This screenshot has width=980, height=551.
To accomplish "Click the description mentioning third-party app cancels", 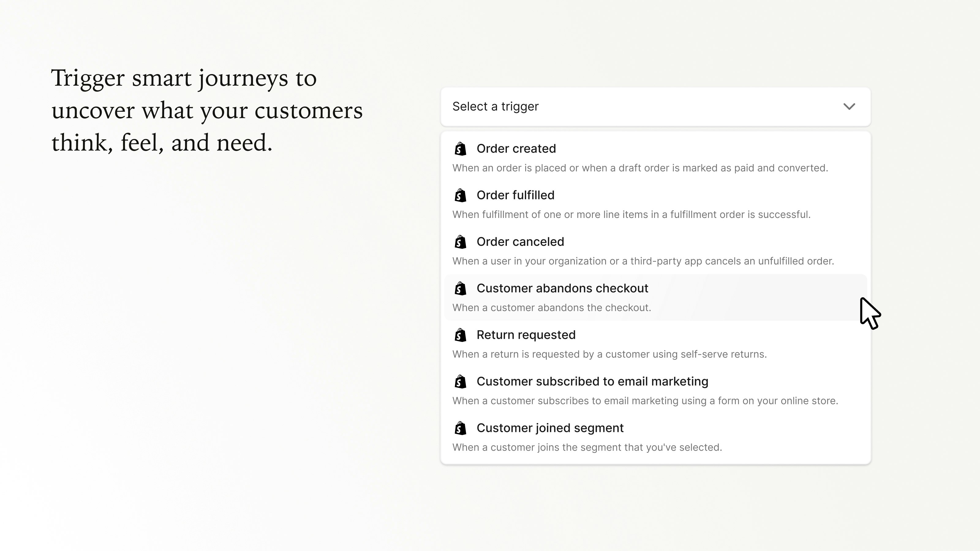I will coord(643,261).
